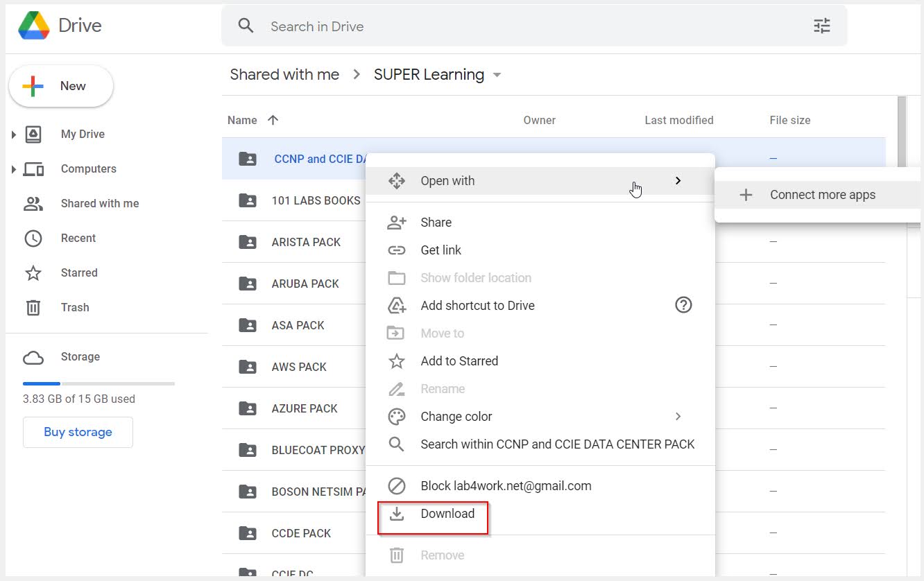The height and width of the screenshot is (581, 924).
Task: Click the Storage cloud icon
Action: [33, 357]
